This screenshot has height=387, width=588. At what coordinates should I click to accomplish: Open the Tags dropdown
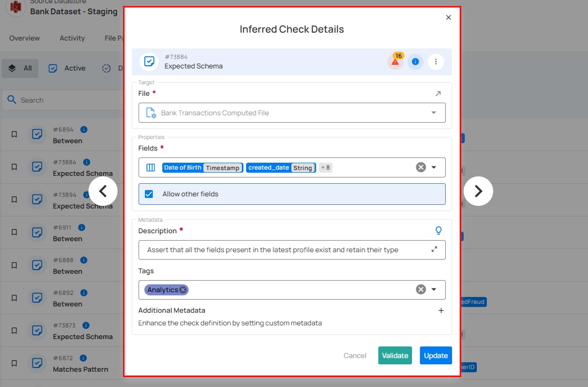[434, 289]
